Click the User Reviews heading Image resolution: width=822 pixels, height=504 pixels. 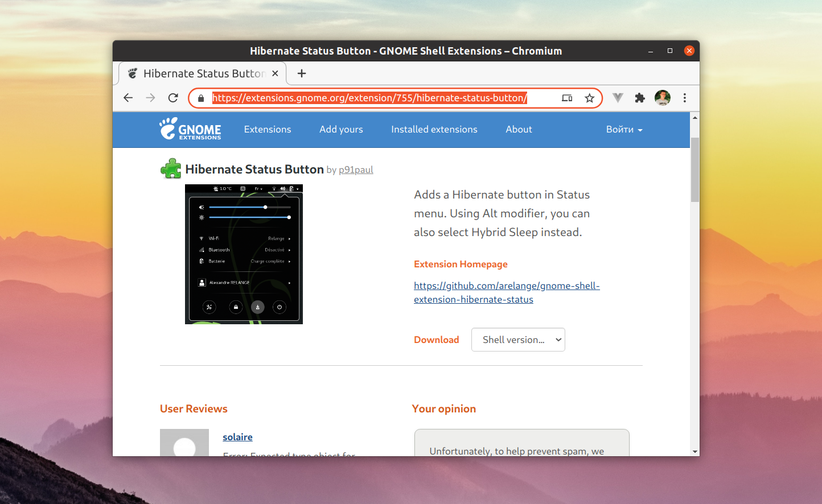point(194,408)
